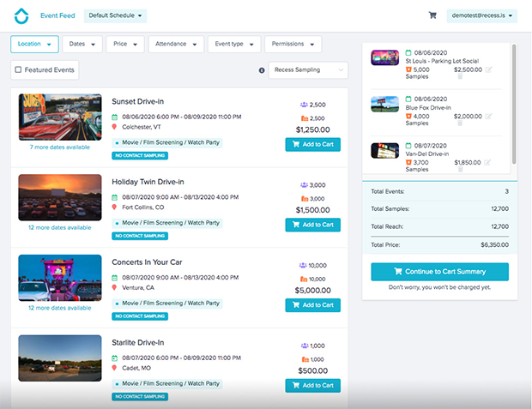Add Sunset Drive-In to cart
This screenshot has height=409, width=532.
click(312, 145)
